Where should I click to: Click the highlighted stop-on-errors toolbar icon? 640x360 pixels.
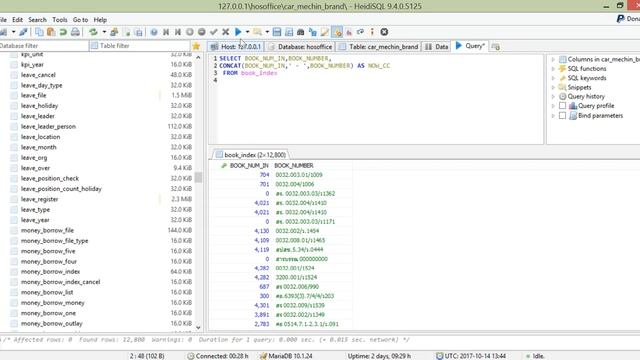pyautogui.click(x=337, y=32)
